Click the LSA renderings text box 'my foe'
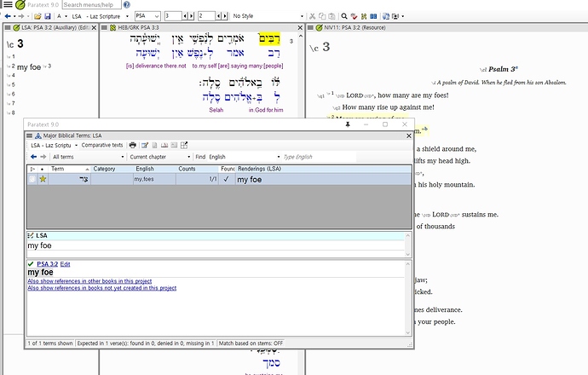 tap(216, 245)
